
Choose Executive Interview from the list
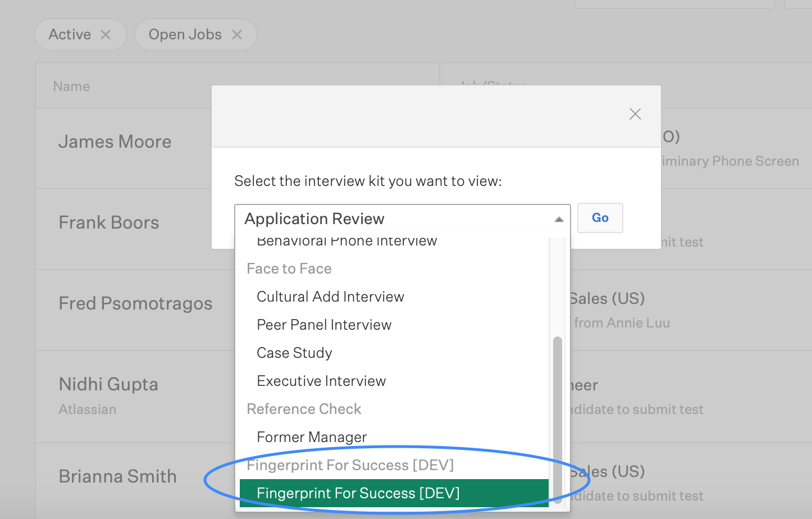[321, 381]
